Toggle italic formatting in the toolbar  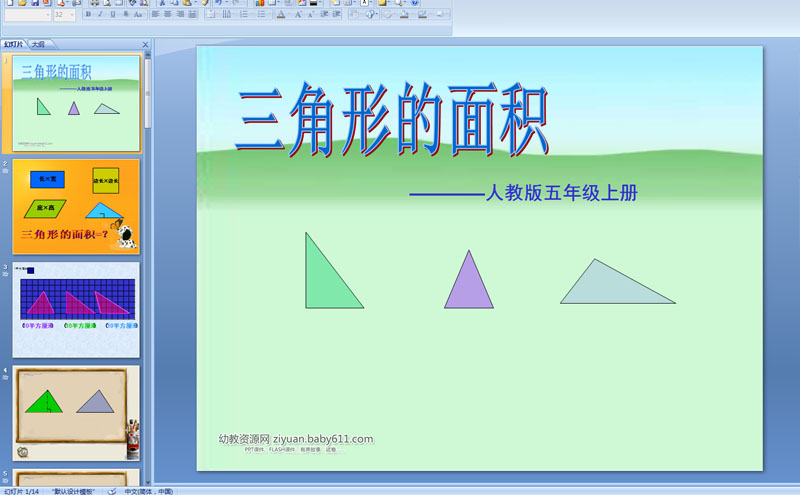[x=100, y=14]
